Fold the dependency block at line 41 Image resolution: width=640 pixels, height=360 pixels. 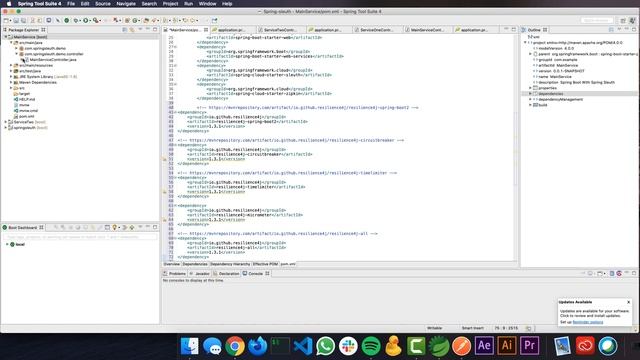(176, 112)
